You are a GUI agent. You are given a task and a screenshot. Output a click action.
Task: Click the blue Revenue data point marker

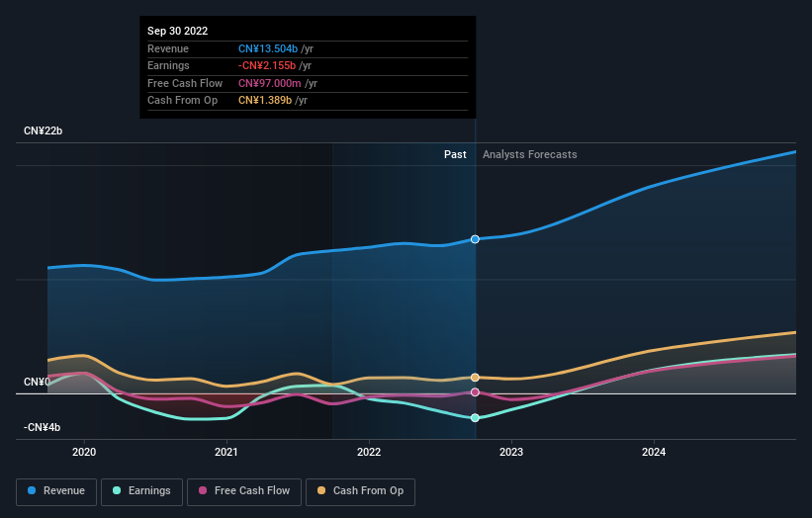pos(475,239)
